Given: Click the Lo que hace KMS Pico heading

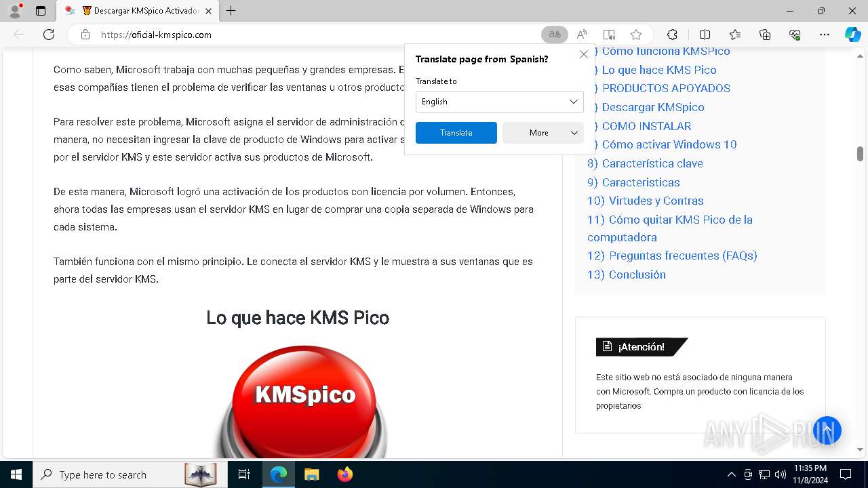Looking at the screenshot, I should (298, 318).
